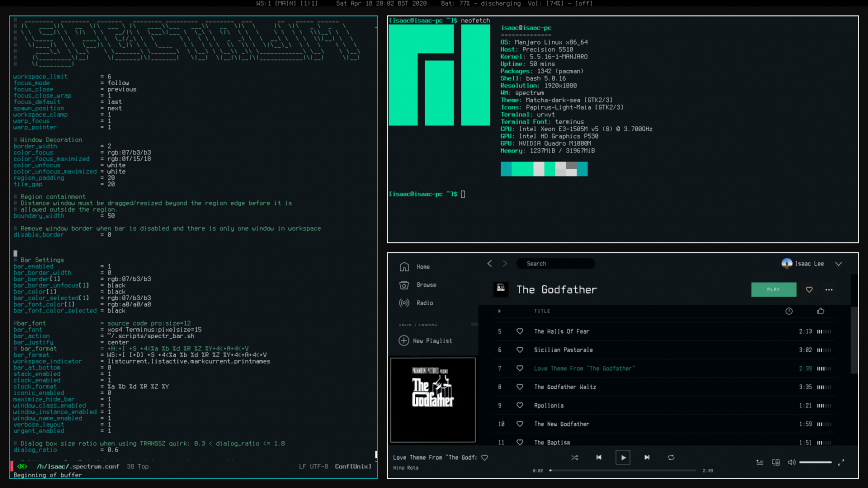Click the green PLAY button for The Godfather
This screenshot has width=868, height=488.
pyautogui.click(x=774, y=289)
